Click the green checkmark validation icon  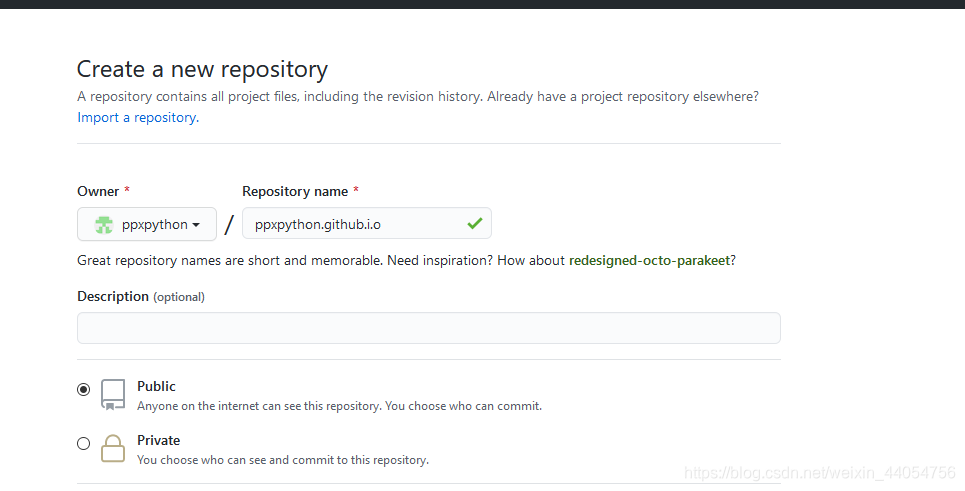click(x=474, y=223)
